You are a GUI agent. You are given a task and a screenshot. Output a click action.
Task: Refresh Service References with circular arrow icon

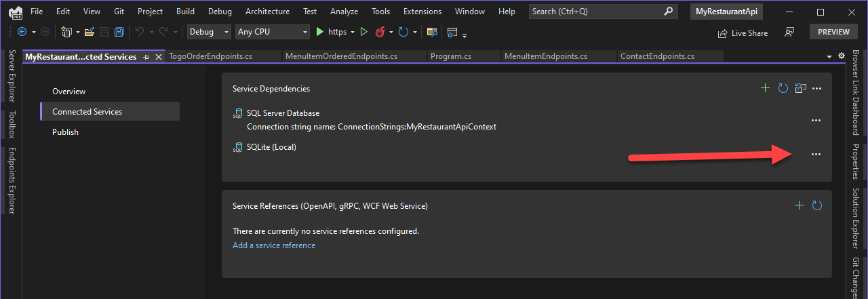816,205
